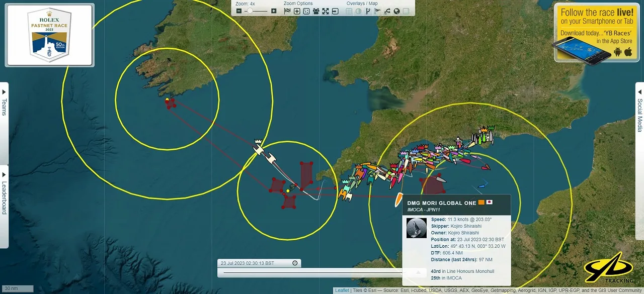The width and height of the screenshot is (644, 294).
Task: Select the orange boat above the popup
Action: [x=399, y=200]
